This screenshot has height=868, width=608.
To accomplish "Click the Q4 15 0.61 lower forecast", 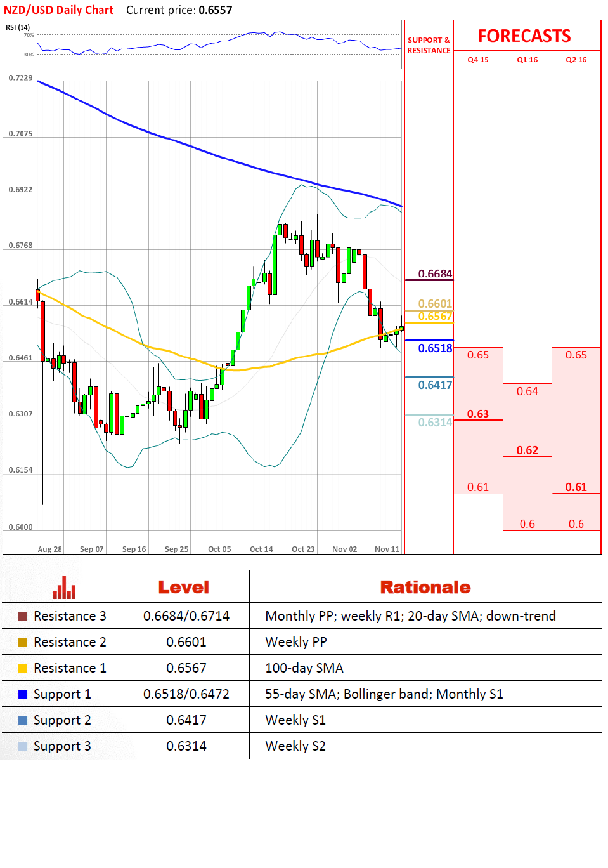I will click(x=478, y=487).
